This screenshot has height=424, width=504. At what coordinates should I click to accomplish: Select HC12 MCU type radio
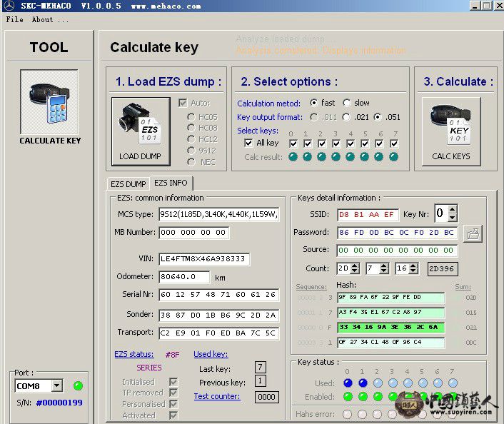(x=191, y=139)
